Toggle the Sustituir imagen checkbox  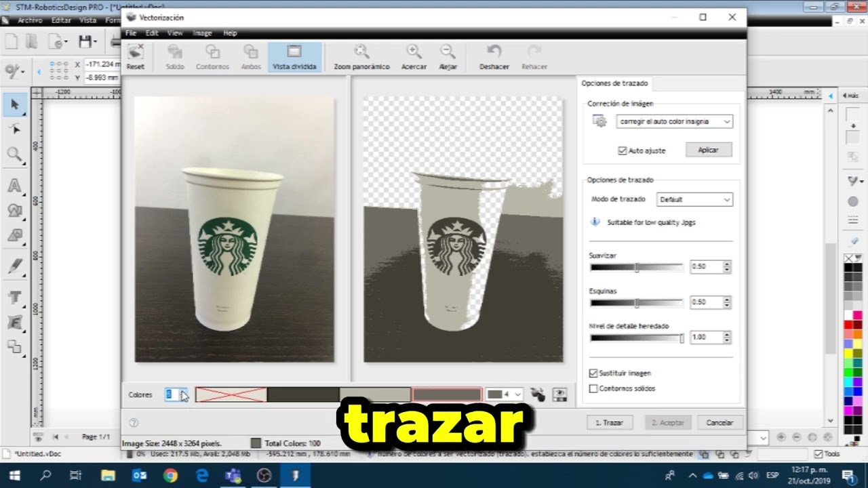[593, 373]
